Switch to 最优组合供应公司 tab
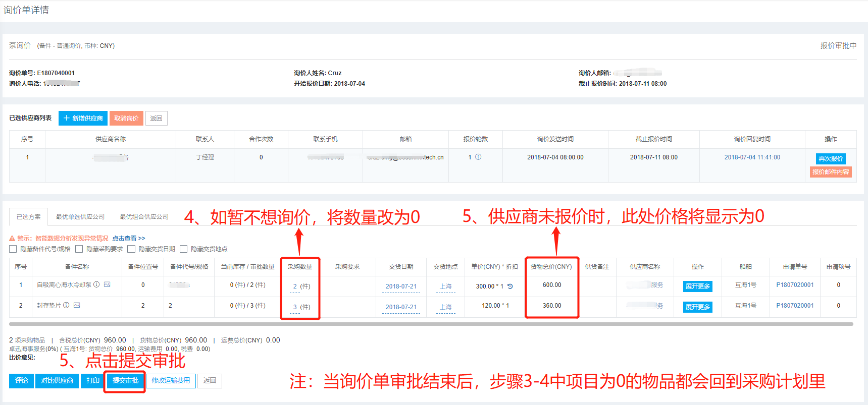868x405 pixels. tap(144, 217)
